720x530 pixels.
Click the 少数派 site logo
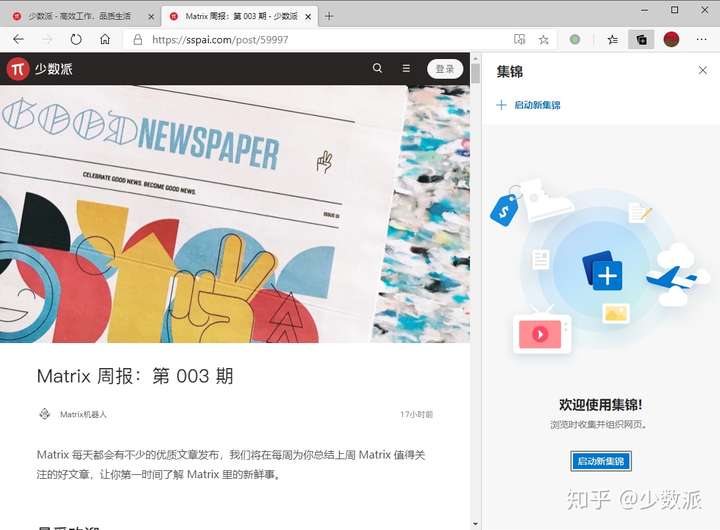(40, 69)
